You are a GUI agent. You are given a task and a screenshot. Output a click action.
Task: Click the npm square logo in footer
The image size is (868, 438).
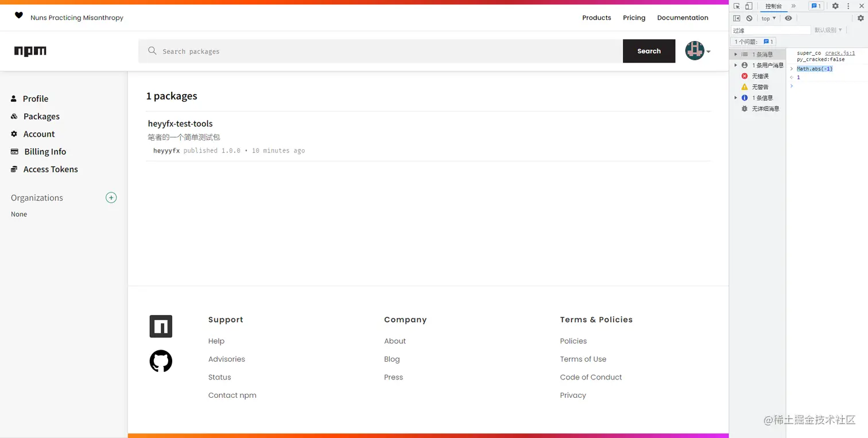pyautogui.click(x=161, y=327)
